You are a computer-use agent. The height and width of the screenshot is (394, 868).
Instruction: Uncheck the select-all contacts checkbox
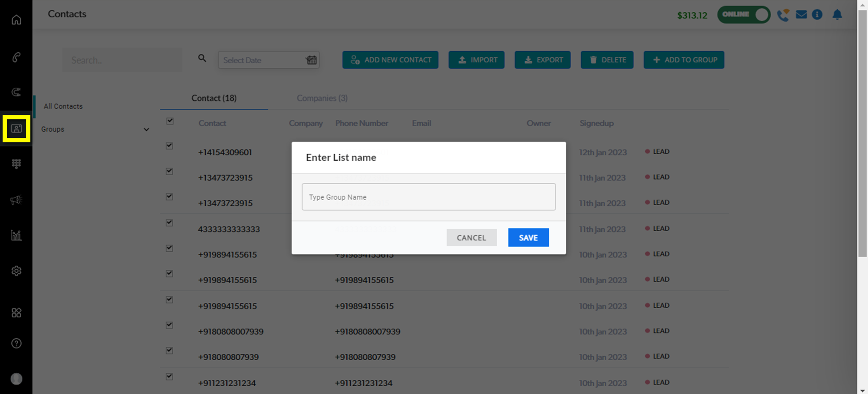pyautogui.click(x=170, y=121)
